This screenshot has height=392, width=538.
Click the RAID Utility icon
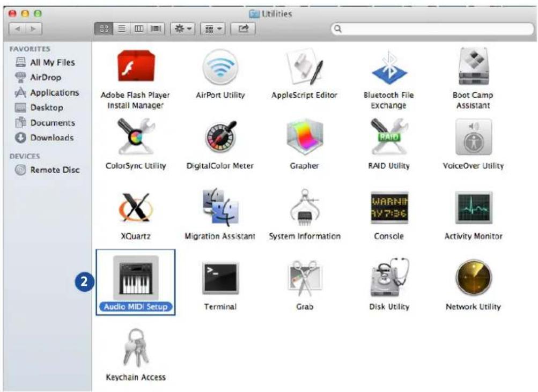(389, 137)
